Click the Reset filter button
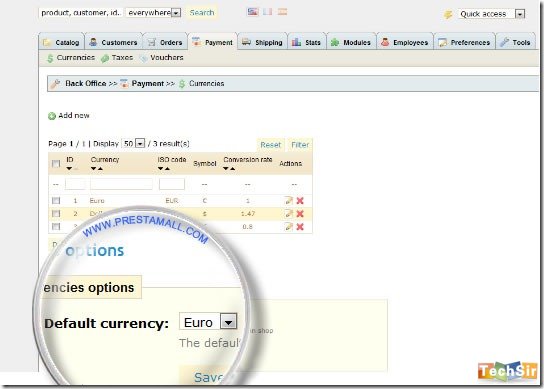544x389 pixels. coord(271,145)
